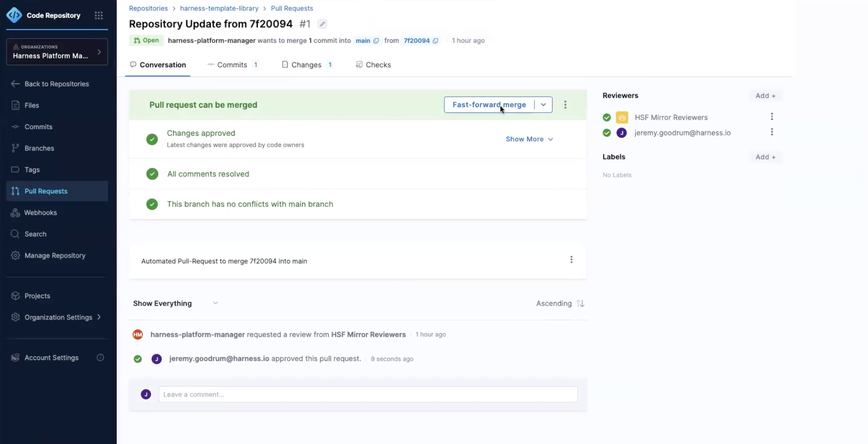Open options menu for jeremy.goodrum reviewer
Image resolution: width=868 pixels, height=444 pixels.
point(772,132)
